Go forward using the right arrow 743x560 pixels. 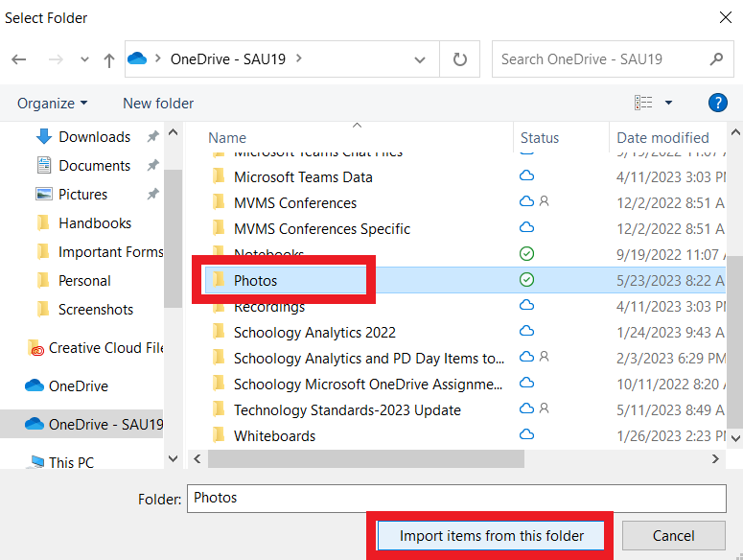[x=56, y=59]
